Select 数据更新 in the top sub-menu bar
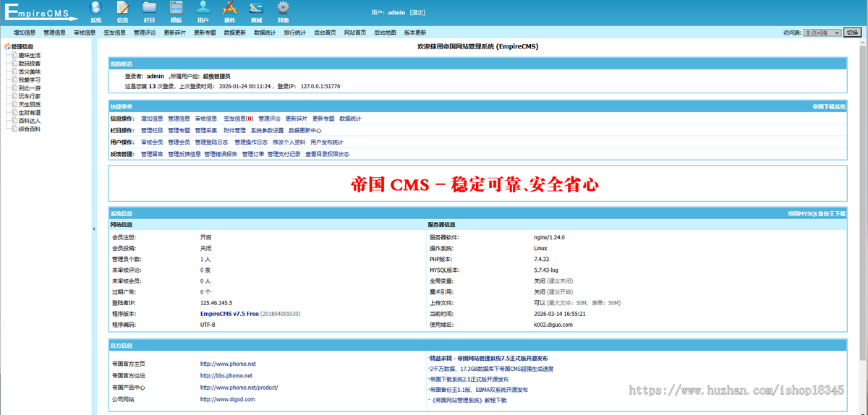868x415 pixels. point(234,33)
